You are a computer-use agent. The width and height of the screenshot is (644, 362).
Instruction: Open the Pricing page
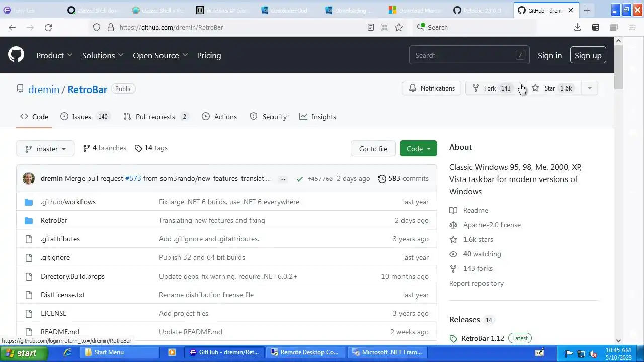[209, 55]
